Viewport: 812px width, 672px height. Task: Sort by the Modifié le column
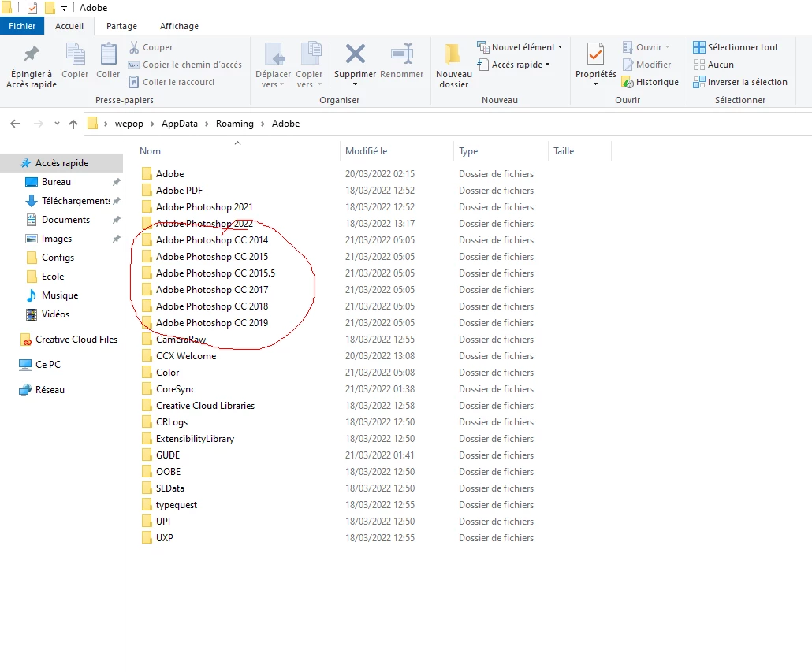click(366, 151)
